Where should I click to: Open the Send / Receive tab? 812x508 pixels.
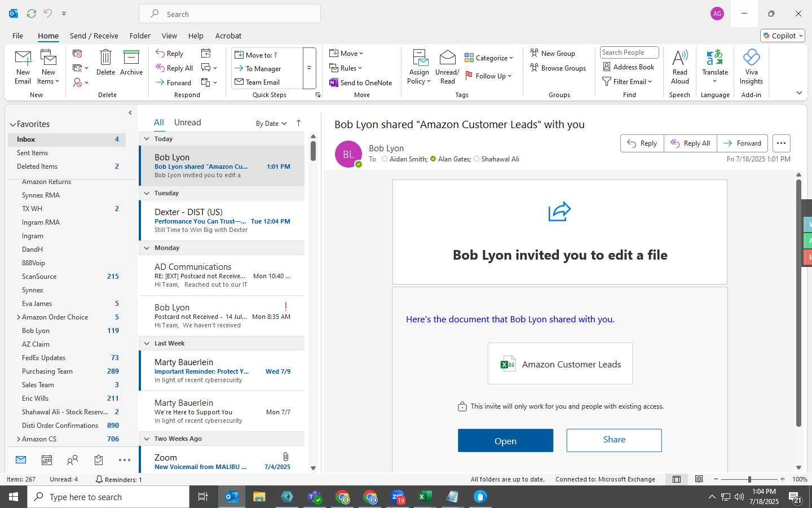[x=94, y=36]
